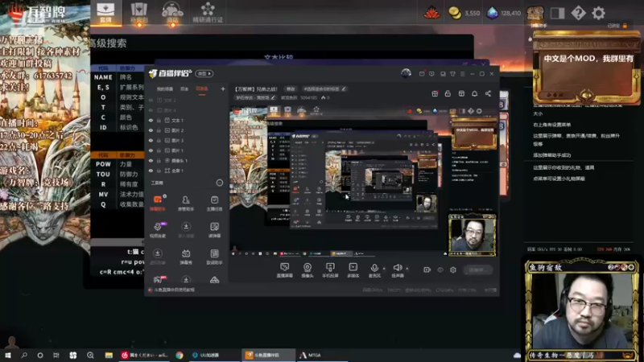Hide the 图片 3 layer with eye icon
This screenshot has height=362, width=644.
(151, 140)
